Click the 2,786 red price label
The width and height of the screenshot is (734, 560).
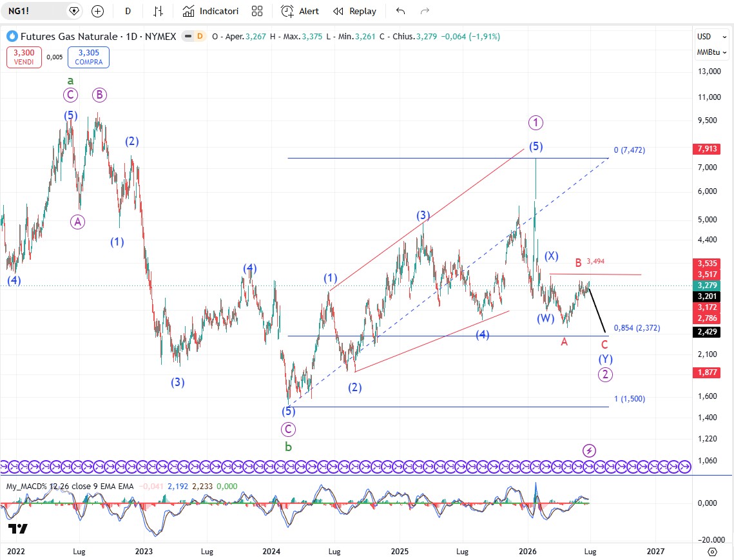[707, 318]
